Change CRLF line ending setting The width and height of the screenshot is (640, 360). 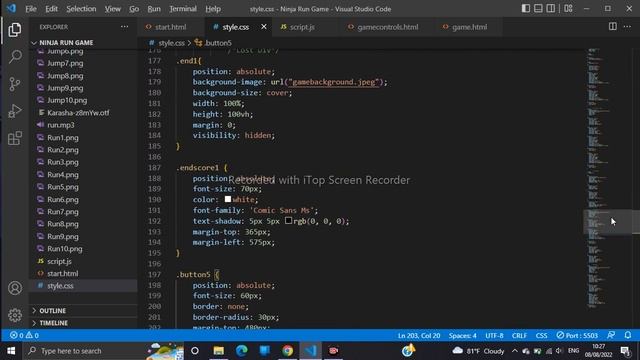(519, 336)
